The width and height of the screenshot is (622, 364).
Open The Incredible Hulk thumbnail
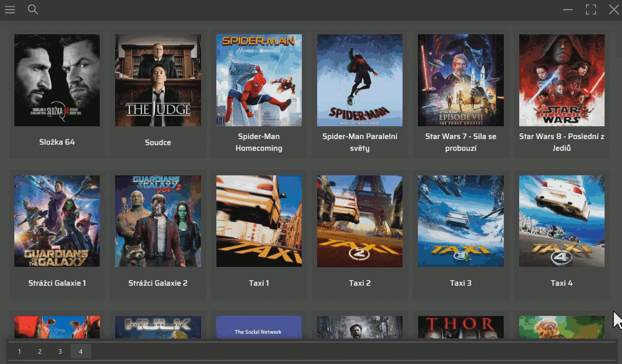(158, 327)
